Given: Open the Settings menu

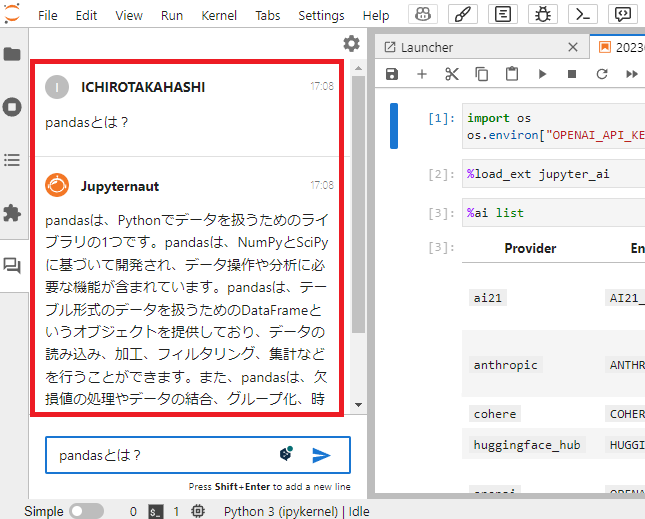Looking at the screenshot, I should coord(321,16).
